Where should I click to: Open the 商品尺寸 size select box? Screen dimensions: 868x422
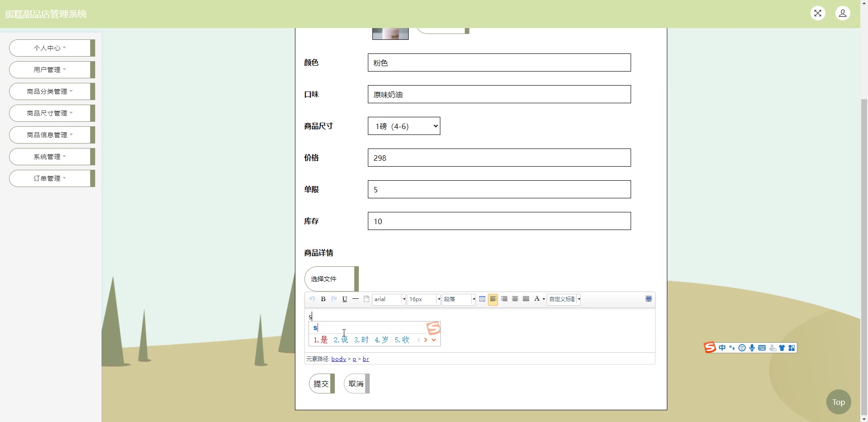click(404, 126)
